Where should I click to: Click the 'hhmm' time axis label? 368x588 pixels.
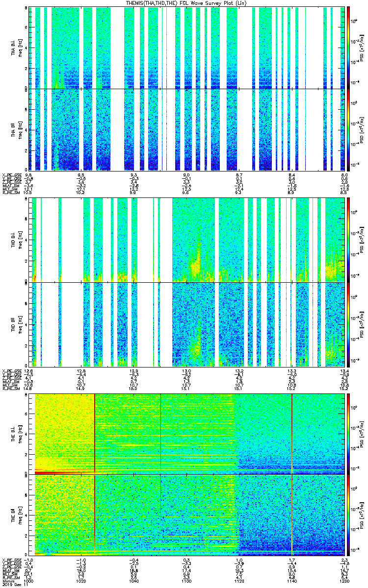coord(7,581)
